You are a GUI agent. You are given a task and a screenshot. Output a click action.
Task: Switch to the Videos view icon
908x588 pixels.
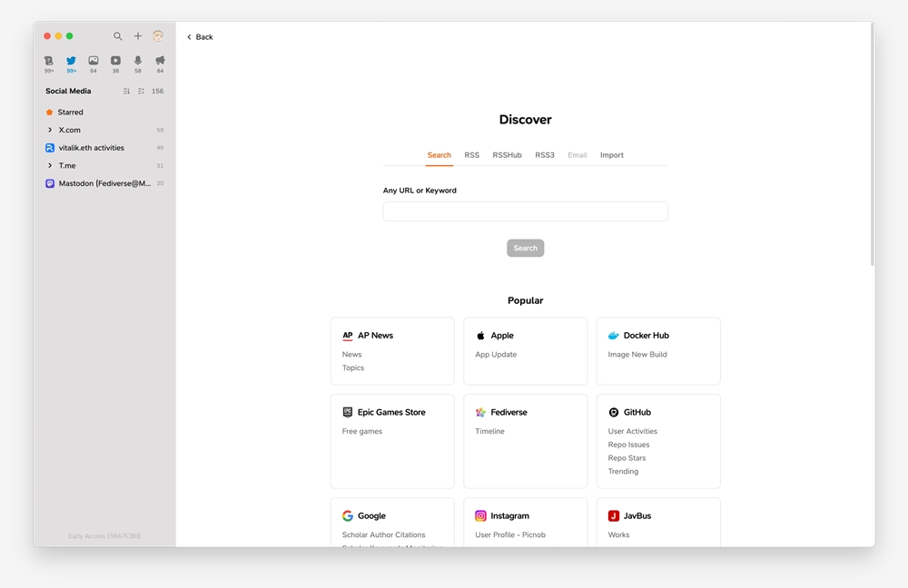click(x=116, y=61)
